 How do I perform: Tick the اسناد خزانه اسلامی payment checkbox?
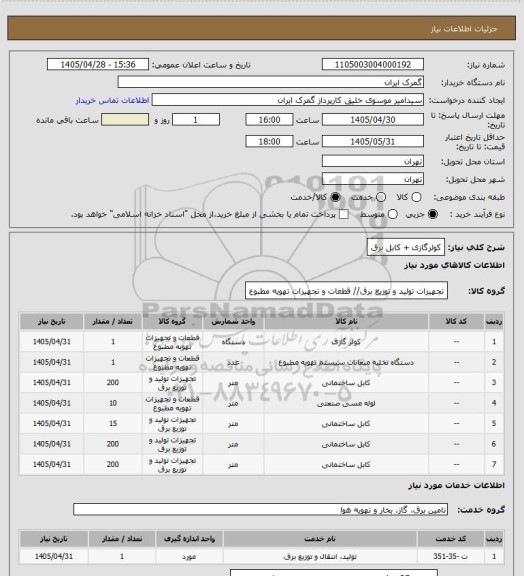click(x=344, y=214)
